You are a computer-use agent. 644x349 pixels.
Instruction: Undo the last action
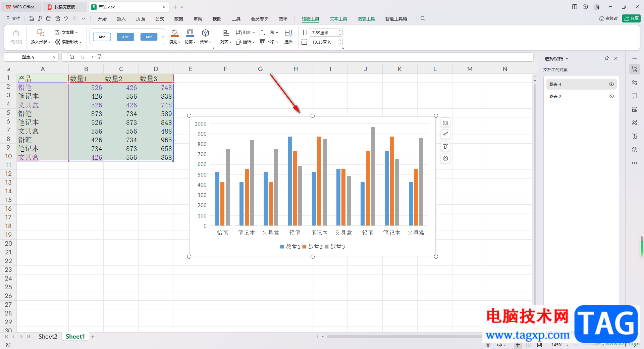pos(66,19)
